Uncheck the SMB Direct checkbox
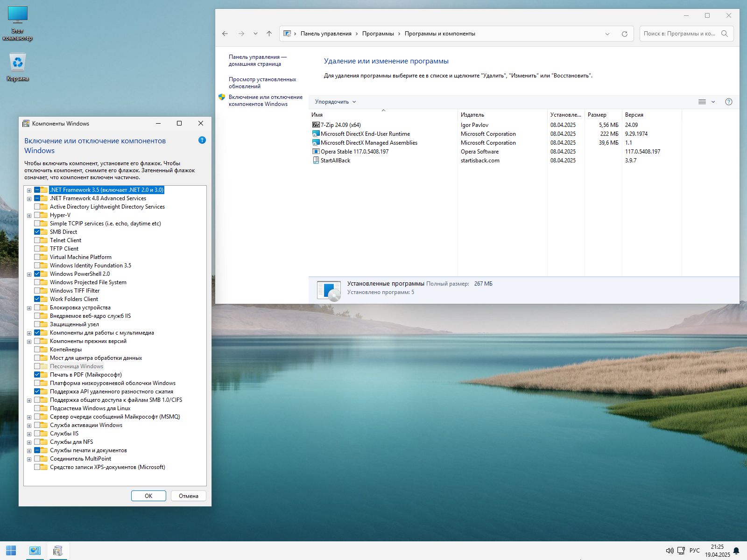Viewport: 747px width, 560px height. click(x=37, y=232)
